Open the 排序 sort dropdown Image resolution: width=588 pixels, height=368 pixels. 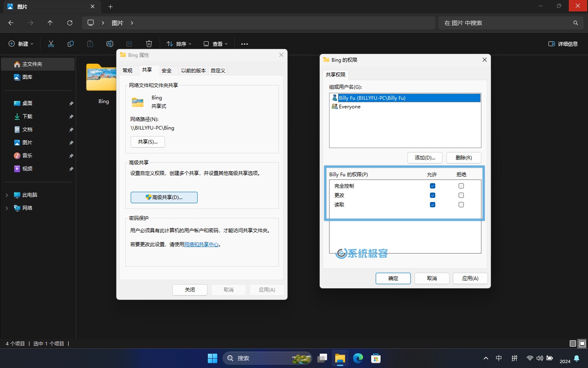click(x=179, y=44)
